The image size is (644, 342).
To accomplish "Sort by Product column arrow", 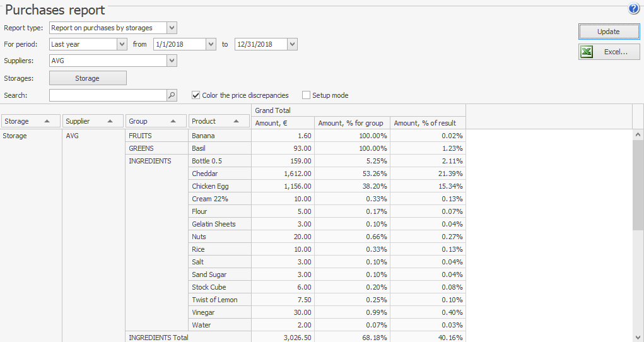I will click(236, 121).
